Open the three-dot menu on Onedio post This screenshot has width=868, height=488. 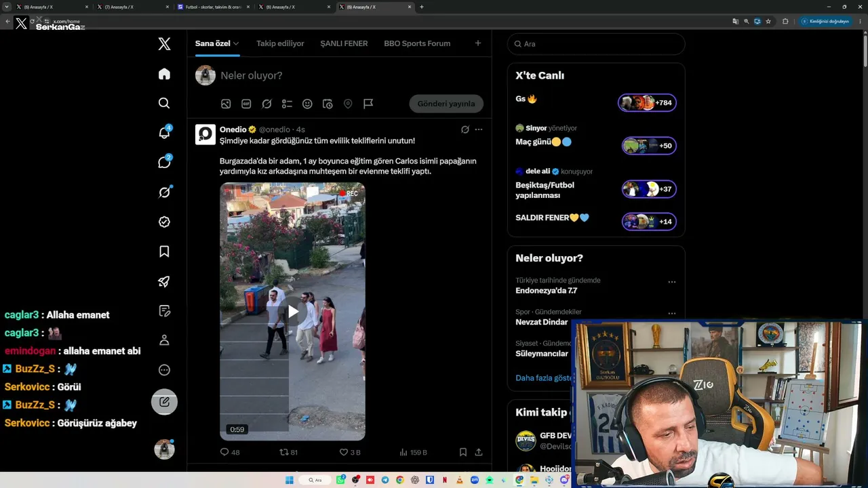[479, 129]
